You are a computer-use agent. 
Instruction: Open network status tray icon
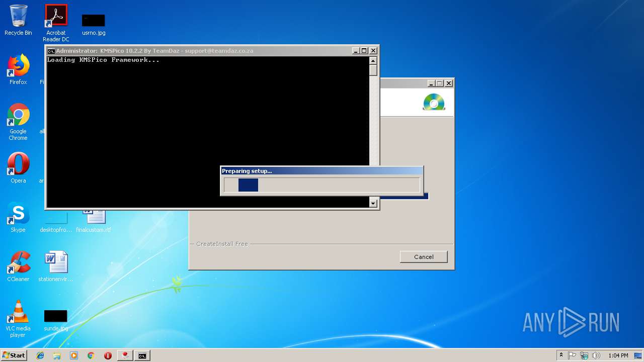[x=584, y=355]
